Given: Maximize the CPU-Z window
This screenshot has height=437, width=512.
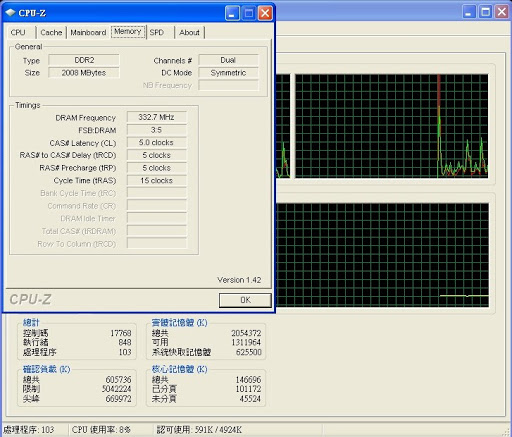Looking at the screenshot, I should point(249,13).
